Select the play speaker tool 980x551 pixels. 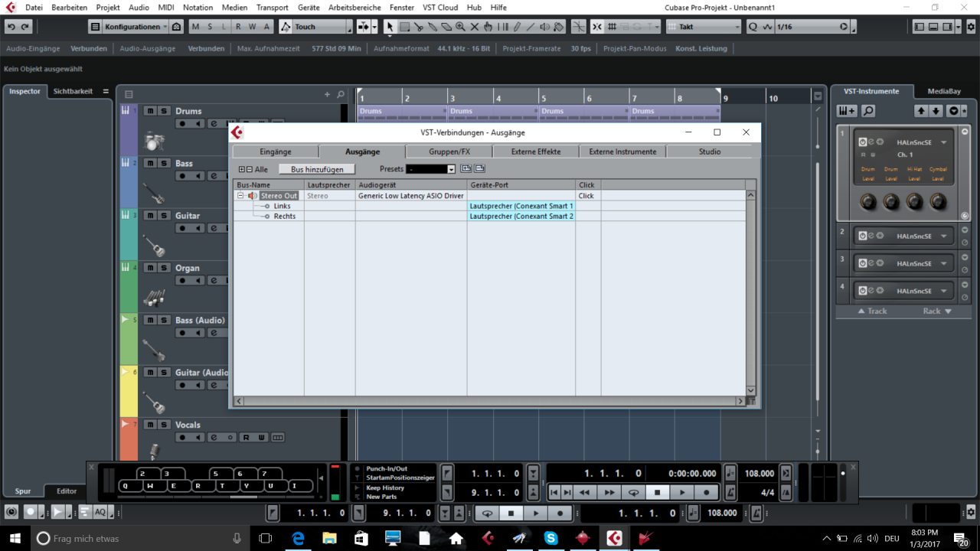pos(544,27)
